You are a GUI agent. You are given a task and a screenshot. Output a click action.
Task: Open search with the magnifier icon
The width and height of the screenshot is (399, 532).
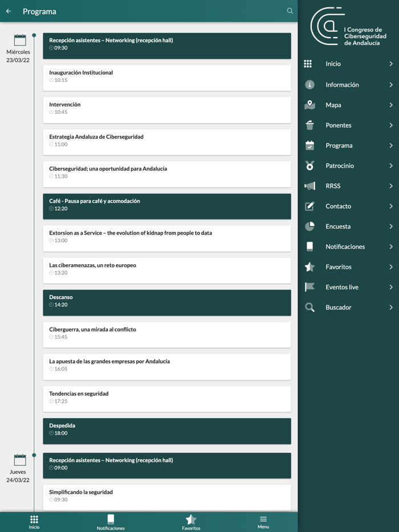click(290, 11)
